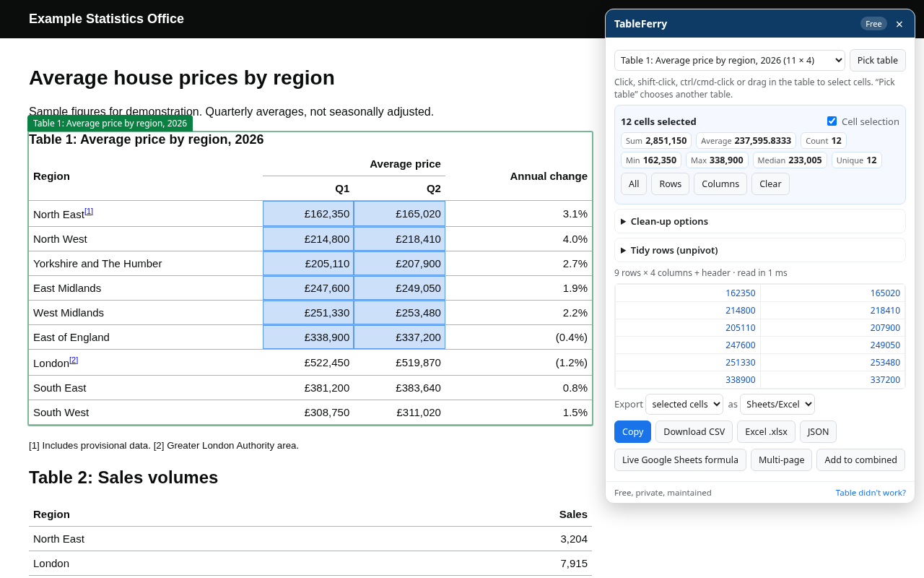Click the blue Copy button

pos(632,431)
